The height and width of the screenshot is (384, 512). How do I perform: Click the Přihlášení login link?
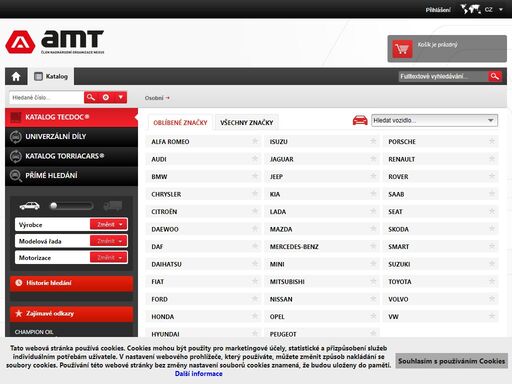[438, 10]
